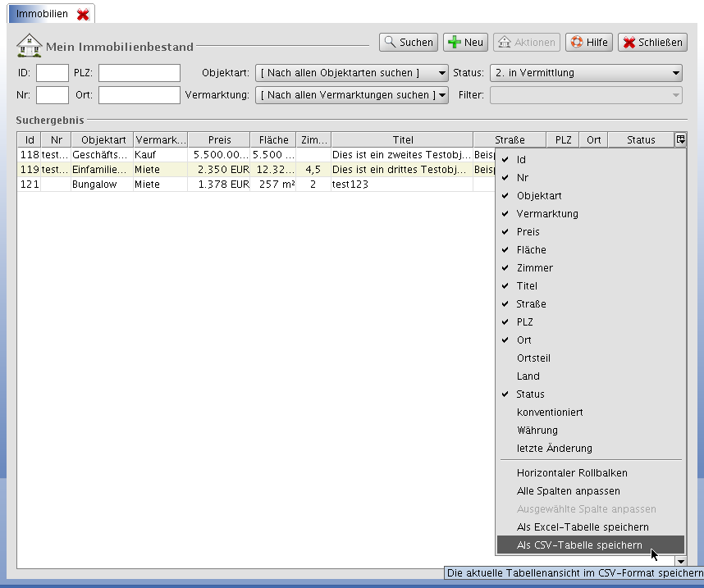Expand the Status dropdown showing in Vermittlung

(x=586, y=73)
